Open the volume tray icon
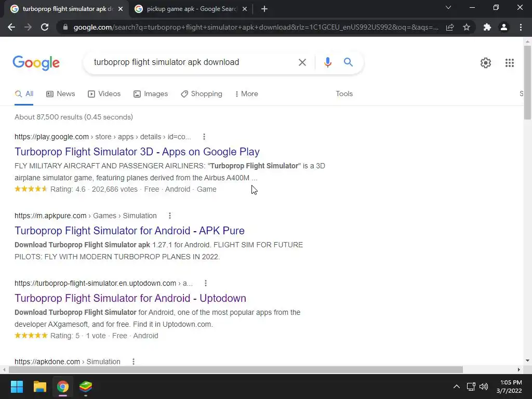532x399 pixels. click(484, 387)
